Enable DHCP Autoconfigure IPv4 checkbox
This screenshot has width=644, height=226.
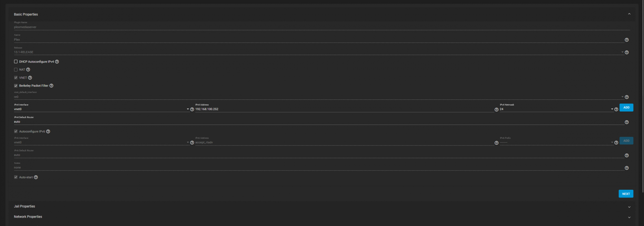point(16,62)
